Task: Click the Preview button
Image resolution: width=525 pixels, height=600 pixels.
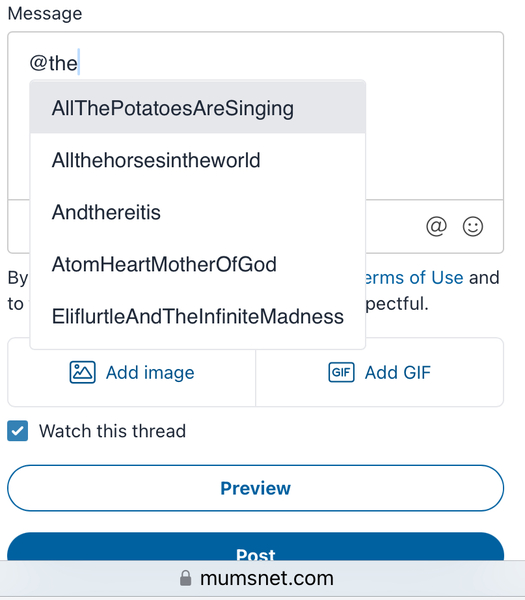Action: pyautogui.click(x=256, y=488)
